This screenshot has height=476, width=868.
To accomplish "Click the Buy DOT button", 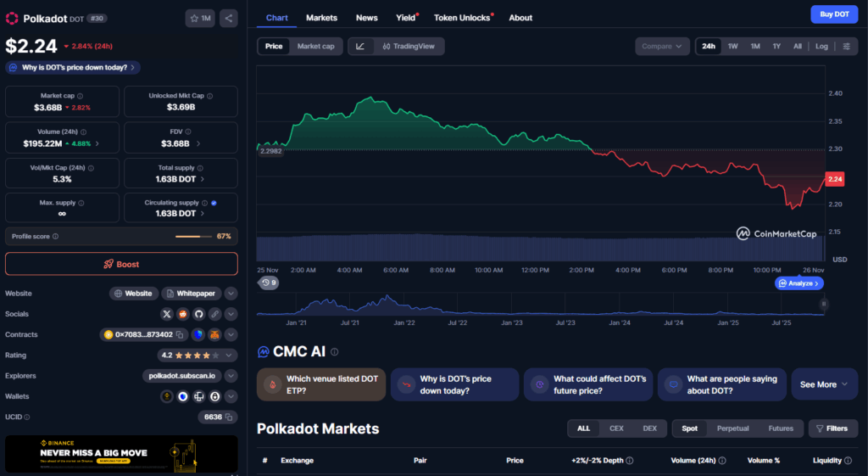I will tap(833, 14).
